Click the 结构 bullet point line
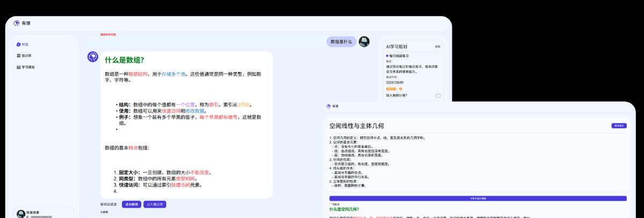Screen dimensions: 644x218 click(185, 105)
